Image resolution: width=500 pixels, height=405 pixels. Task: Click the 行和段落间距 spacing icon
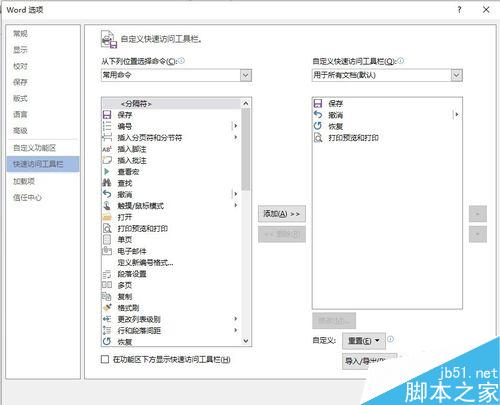[107, 330]
